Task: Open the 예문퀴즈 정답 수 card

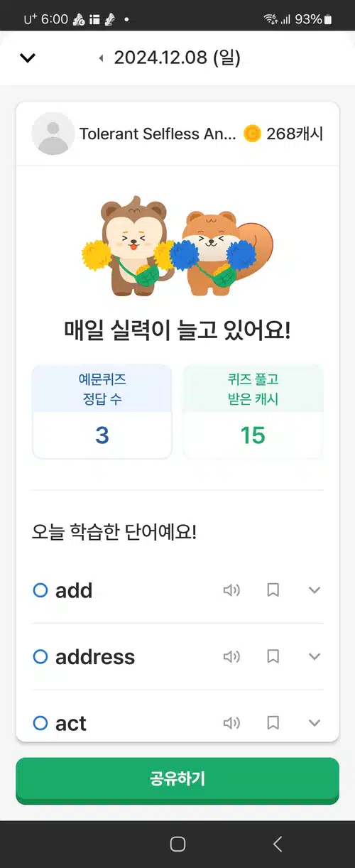Action: click(102, 412)
